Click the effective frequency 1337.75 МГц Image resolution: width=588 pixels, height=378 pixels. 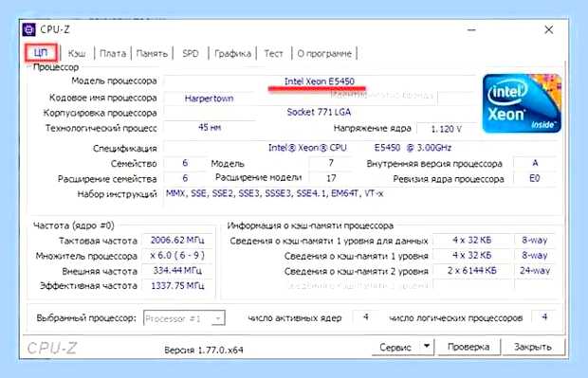tap(177, 285)
